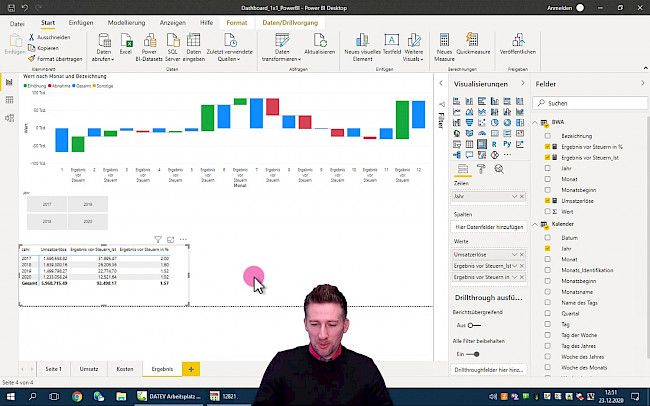Check the Bezeichnung field checkbox
This screenshot has width=650, height=406.
click(547, 134)
